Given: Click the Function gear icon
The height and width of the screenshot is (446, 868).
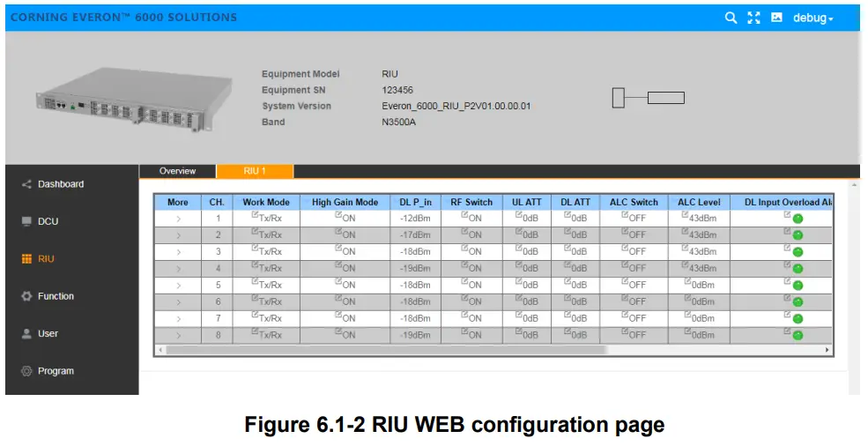Looking at the screenshot, I should pyautogui.click(x=26, y=296).
